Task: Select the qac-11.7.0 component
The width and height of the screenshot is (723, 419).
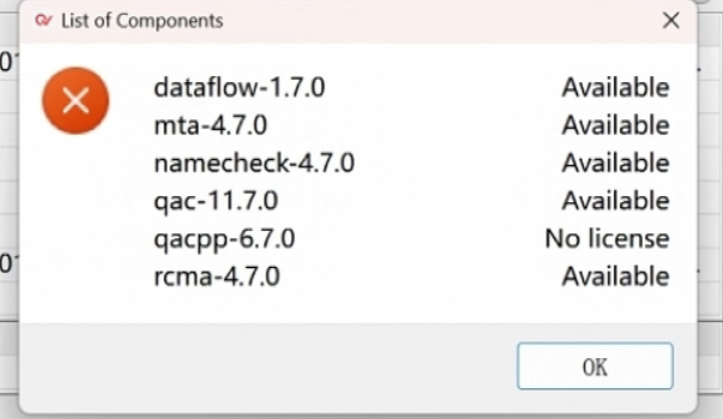Action: coord(215,201)
